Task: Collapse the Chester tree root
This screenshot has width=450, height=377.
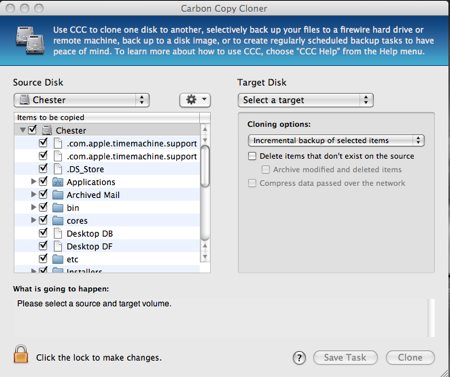Action: (x=23, y=130)
